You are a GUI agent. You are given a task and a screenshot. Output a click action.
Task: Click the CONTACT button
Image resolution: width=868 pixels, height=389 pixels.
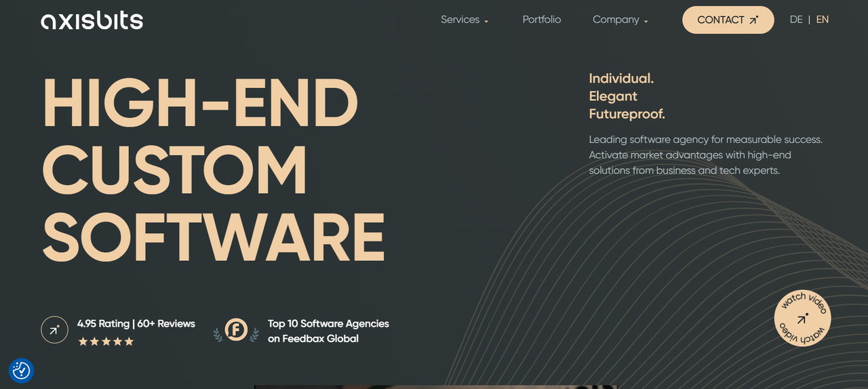(x=728, y=20)
